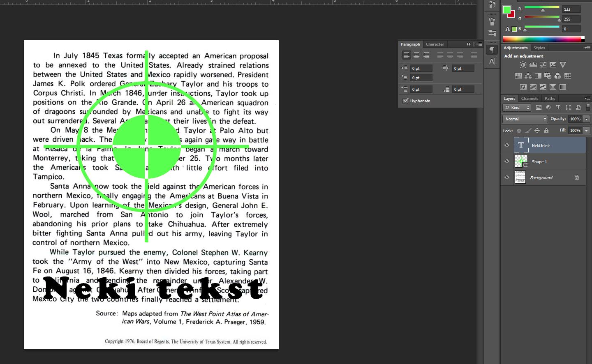Click the Character panel dock icon
This screenshot has height=364, width=592.
pos(492,62)
